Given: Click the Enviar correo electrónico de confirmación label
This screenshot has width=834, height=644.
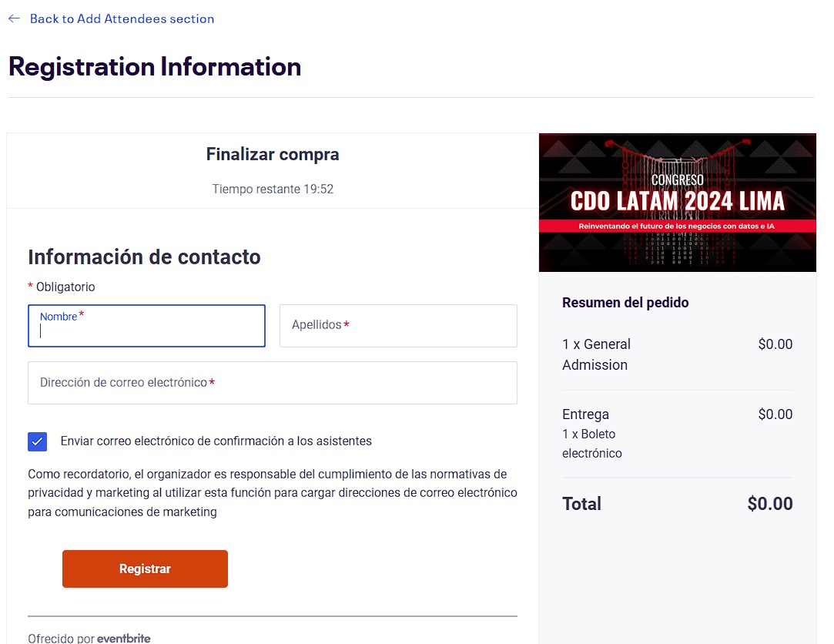Looking at the screenshot, I should pos(216,441).
